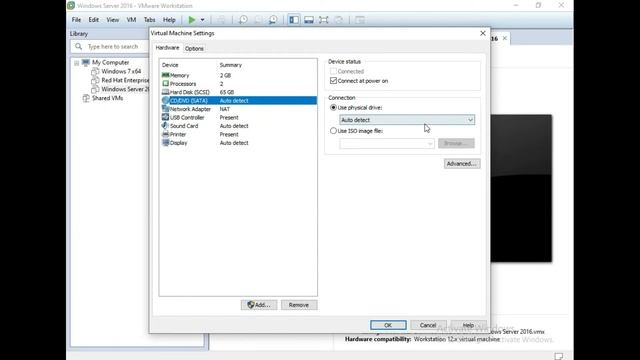Click the Shared VMs icon

(86, 98)
